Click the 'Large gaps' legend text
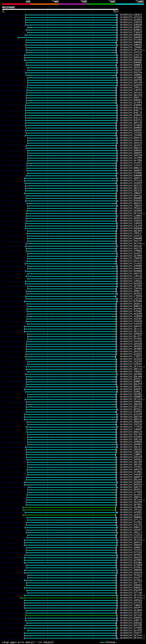Image resolution: width=146 pixels, height=644 pixels. click(x=10, y=642)
